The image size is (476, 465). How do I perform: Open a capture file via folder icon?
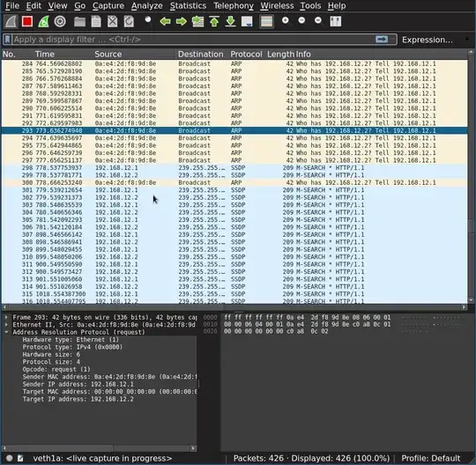[x=80, y=21]
